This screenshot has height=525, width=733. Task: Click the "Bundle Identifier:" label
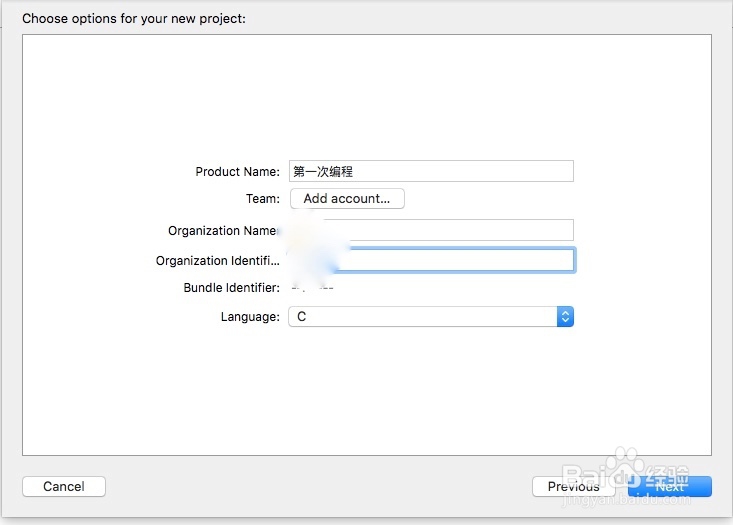point(231,288)
